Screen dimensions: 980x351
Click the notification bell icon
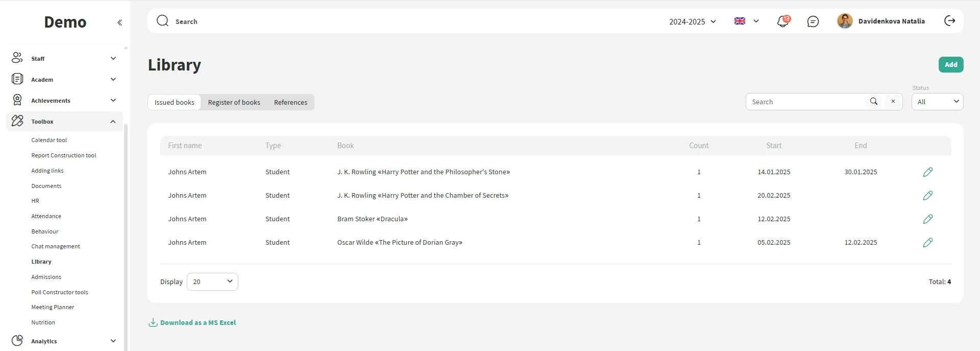click(782, 21)
